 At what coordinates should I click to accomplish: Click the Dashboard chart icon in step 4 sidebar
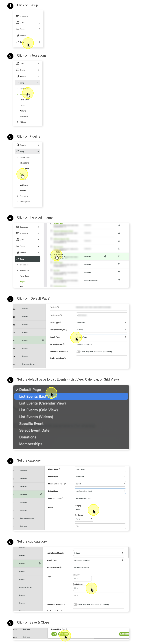(x=18, y=227)
